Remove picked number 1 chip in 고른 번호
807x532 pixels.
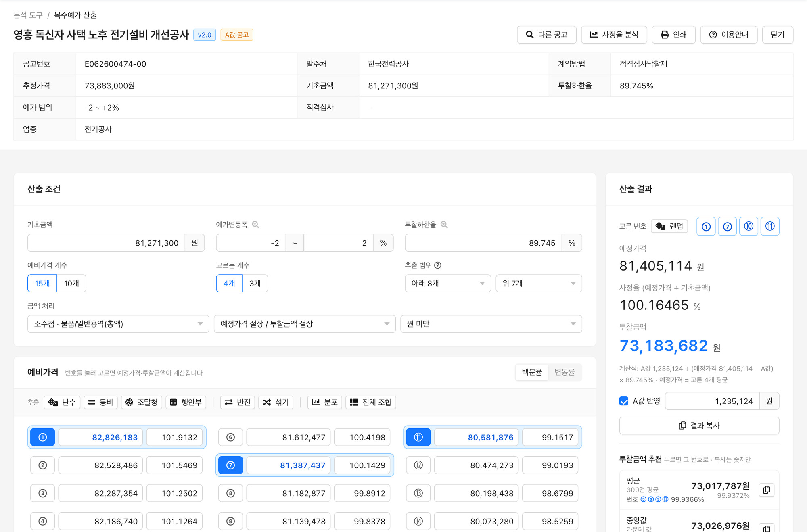tap(706, 226)
